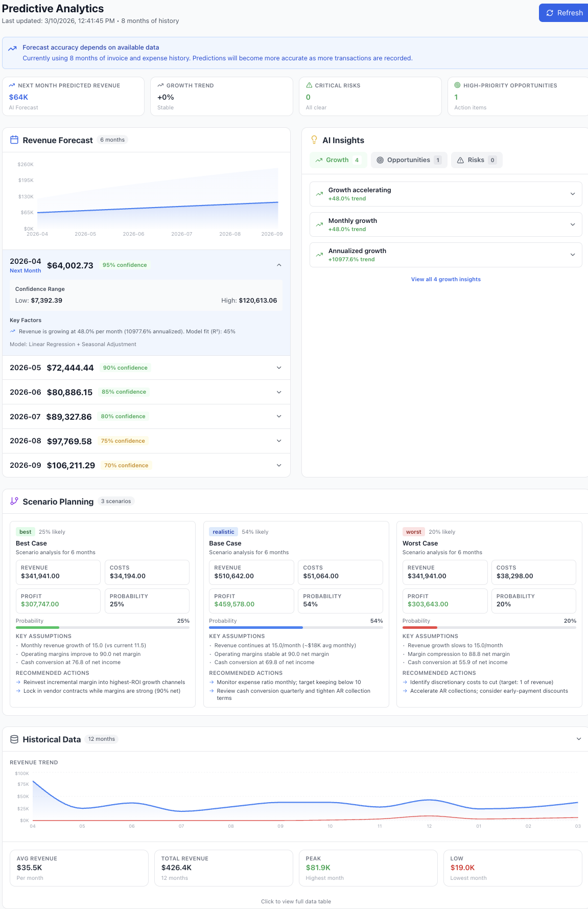The image size is (588, 909).
Task: Click the Revenue Forecast calendar icon
Action: click(x=14, y=140)
